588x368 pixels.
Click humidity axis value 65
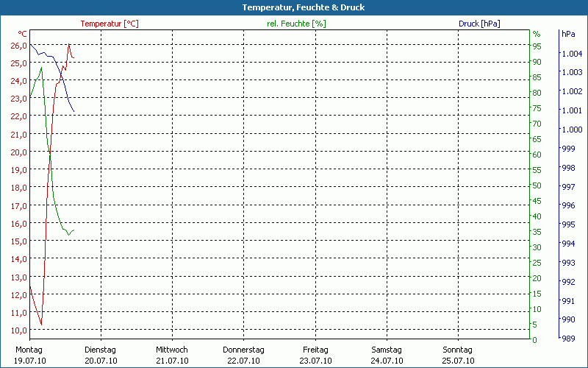click(537, 139)
